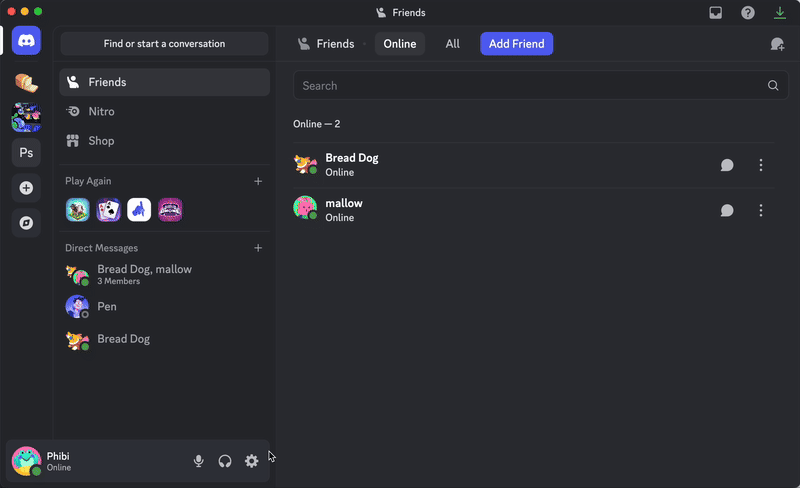Click the Add a Server plus icon
Viewport: 800px width, 488px height.
(27, 188)
